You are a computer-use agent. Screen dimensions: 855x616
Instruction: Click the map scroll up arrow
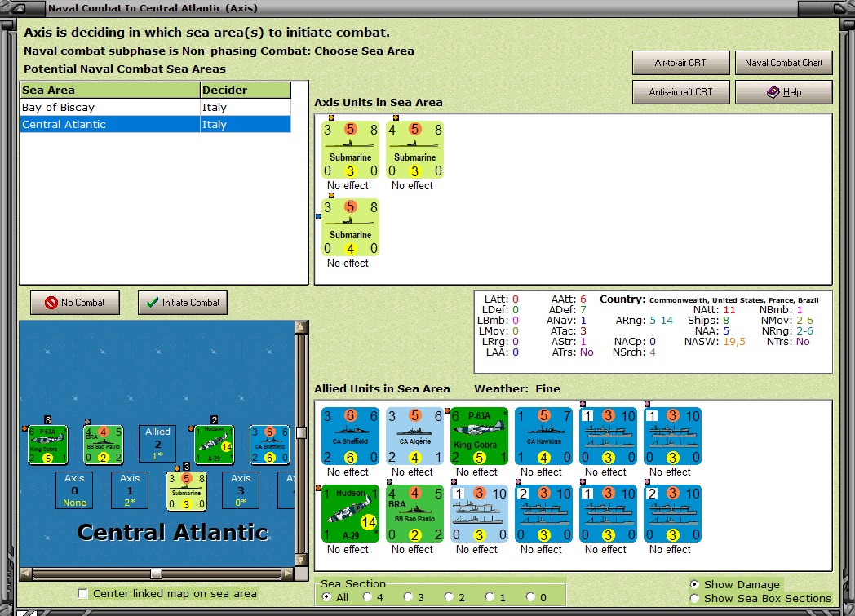tap(301, 327)
